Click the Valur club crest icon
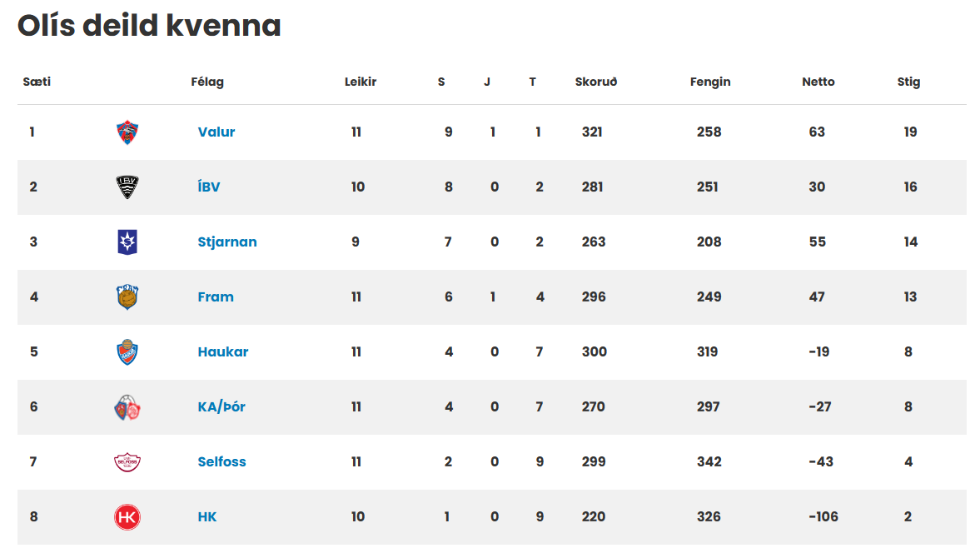Image resolution: width=980 pixels, height=558 pixels. (x=127, y=132)
